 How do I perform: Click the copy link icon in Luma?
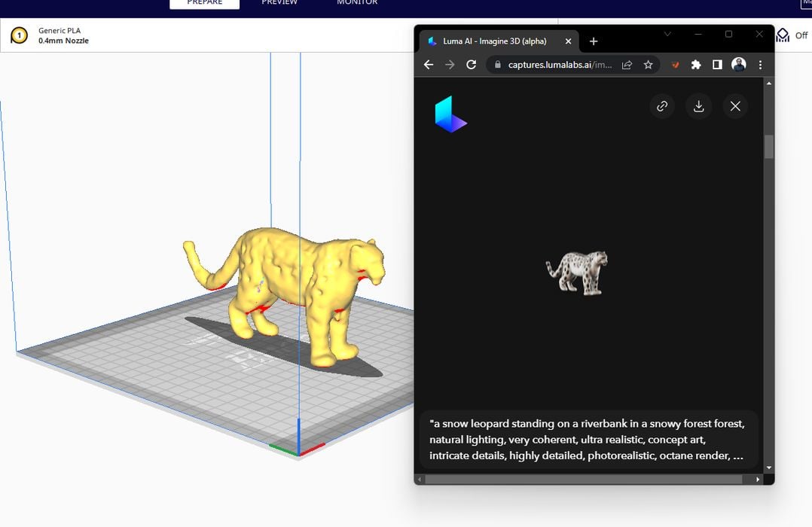pyautogui.click(x=662, y=106)
